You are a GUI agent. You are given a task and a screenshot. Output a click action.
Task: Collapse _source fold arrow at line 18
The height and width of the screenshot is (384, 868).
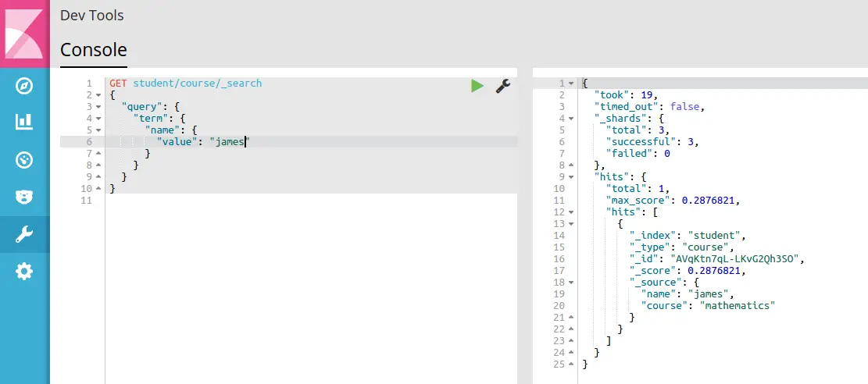tap(571, 283)
